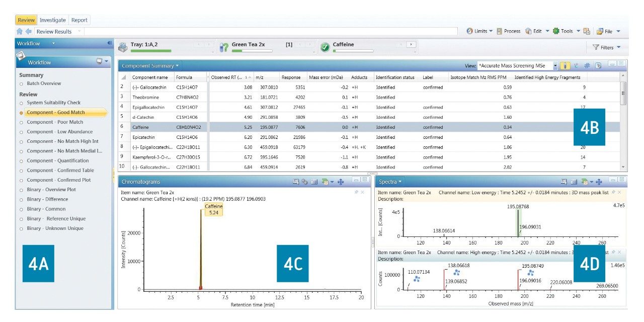Select the d-Catechin row

370,117
